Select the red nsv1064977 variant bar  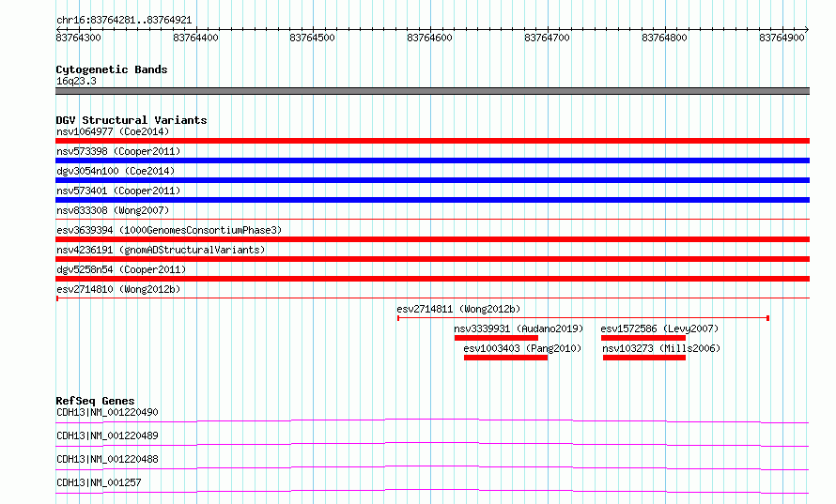(x=432, y=141)
